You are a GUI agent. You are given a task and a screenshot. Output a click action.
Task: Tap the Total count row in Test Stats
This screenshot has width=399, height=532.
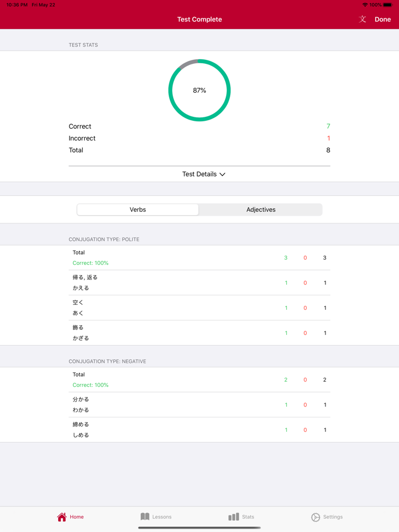199,150
